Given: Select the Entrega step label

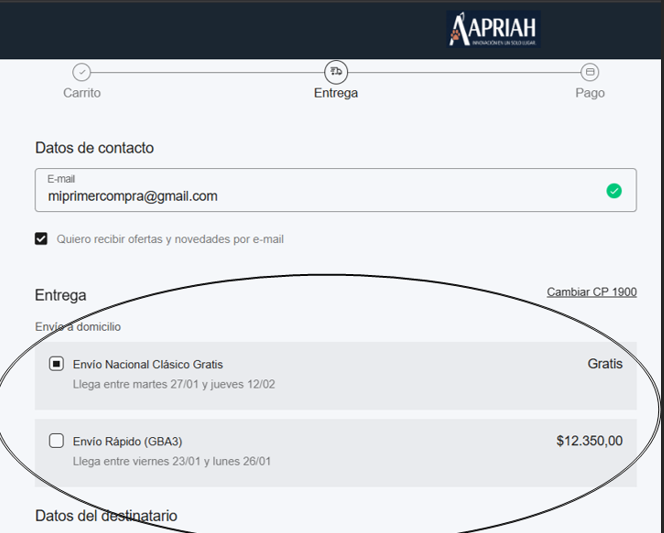Looking at the screenshot, I should point(336,93).
